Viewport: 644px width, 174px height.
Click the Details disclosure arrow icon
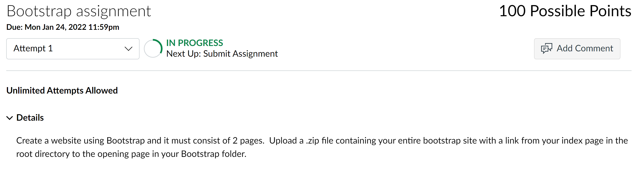point(9,118)
